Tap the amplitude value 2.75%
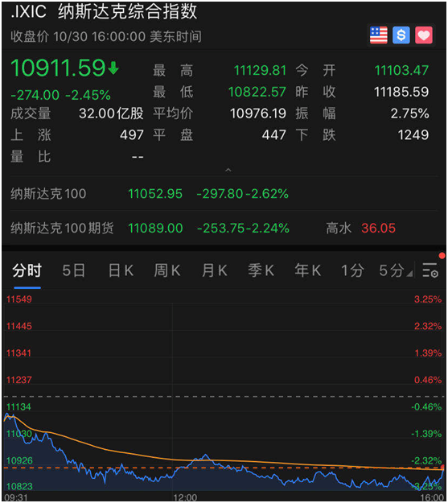448x503 pixels. tap(410, 113)
